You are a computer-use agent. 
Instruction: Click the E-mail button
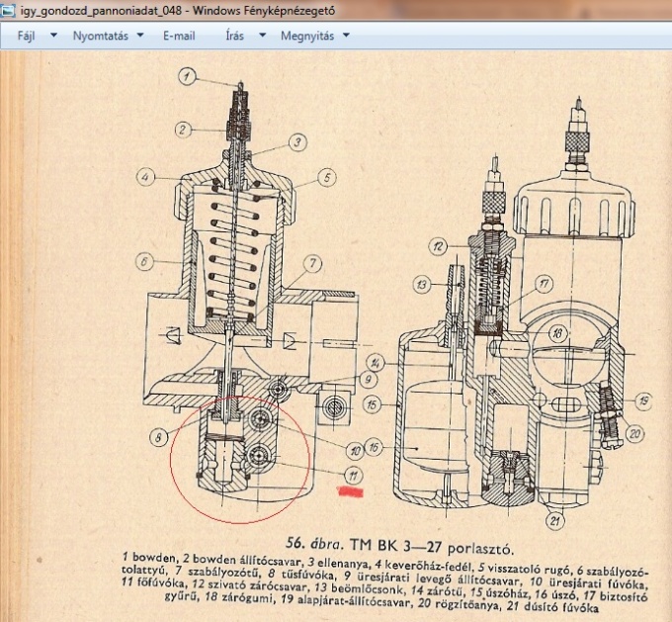(x=179, y=36)
